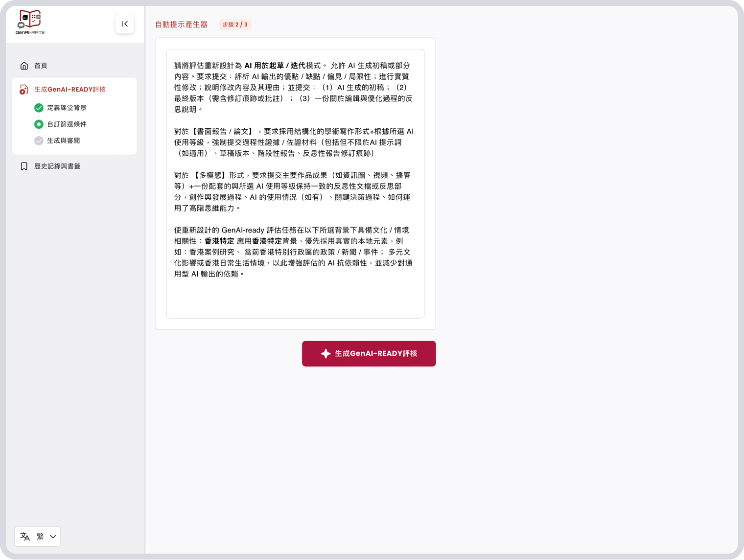This screenshot has width=744, height=560.
Task: Click the paragraph starting 對於 【多模態】形式
Action: click(x=293, y=192)
